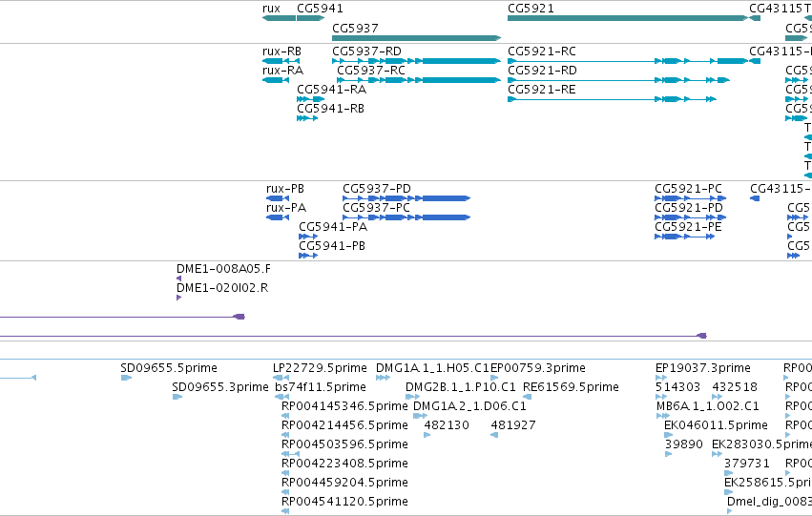Viewport: 812px width, 516px height.
Task: Click the CG5941-PB protein label
Action: coord(332,246)
